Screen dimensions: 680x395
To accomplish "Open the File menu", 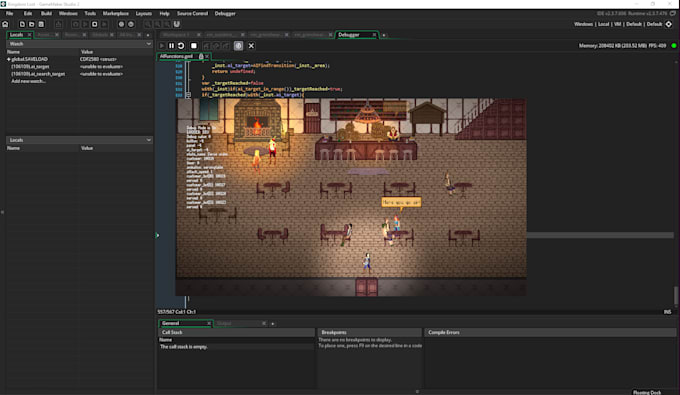I will coord(10,13).
